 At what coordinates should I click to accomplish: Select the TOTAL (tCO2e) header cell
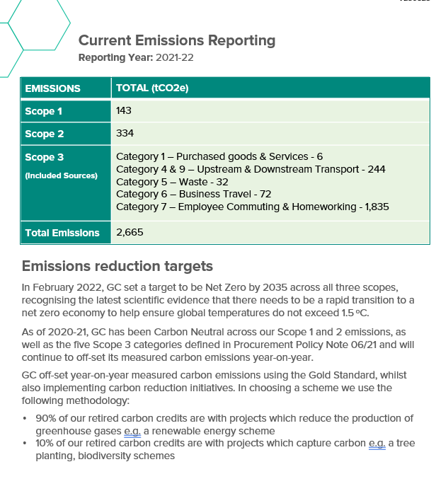151,88
